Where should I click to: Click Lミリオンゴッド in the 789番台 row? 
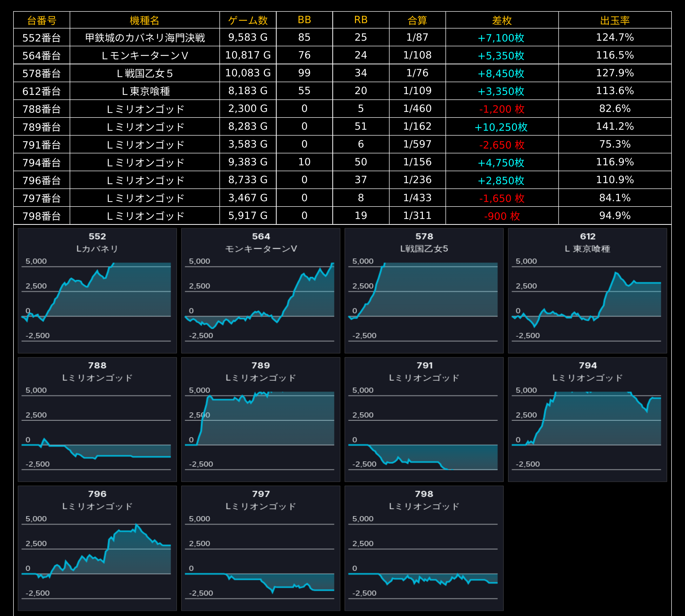(x=145, y=127)
